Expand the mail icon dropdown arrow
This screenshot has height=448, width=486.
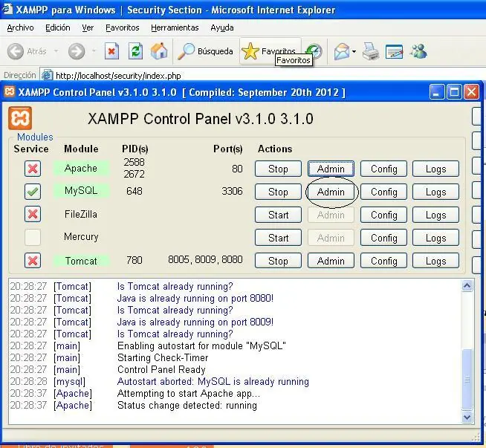tap(354, 51)
